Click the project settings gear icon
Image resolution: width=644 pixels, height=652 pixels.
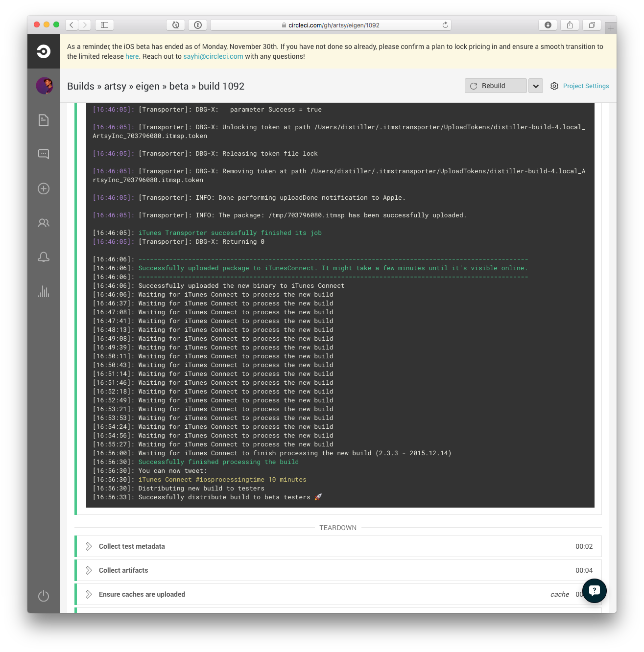pos(554,86)
